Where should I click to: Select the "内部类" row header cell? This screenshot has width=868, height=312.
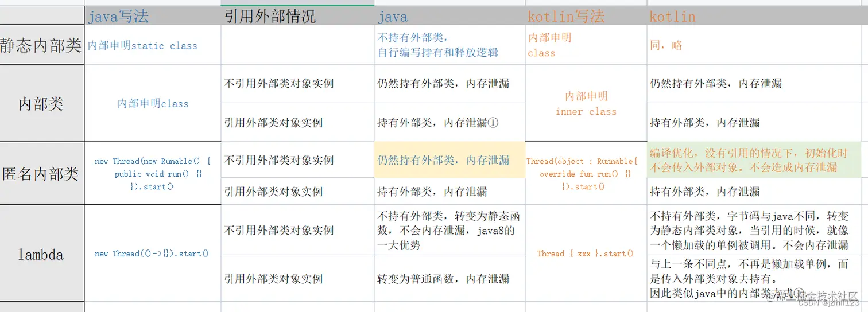pyautogui.click(x=42, y=103)
